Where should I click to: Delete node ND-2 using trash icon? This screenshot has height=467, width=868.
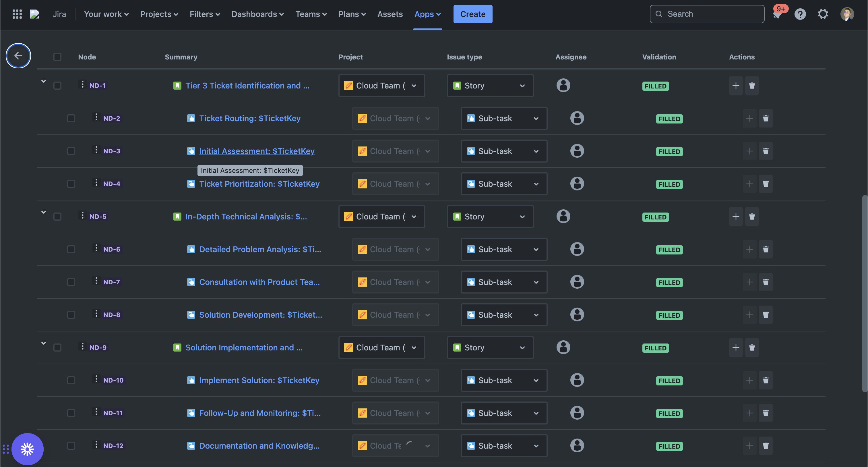765,118
